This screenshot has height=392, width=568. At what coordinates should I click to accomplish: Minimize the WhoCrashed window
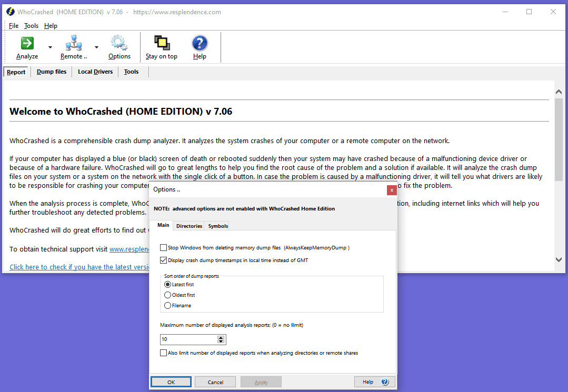click(x=505, y=12)
